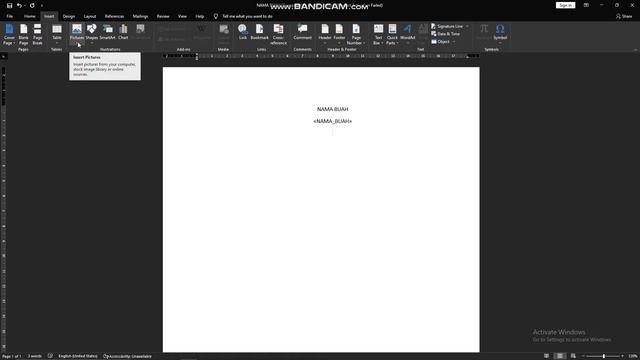Open the File tab

(x=10, y=16)
